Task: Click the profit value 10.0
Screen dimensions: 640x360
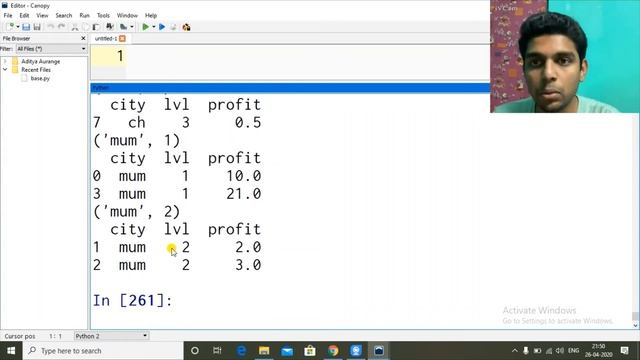Action: (x=244, y=176)
